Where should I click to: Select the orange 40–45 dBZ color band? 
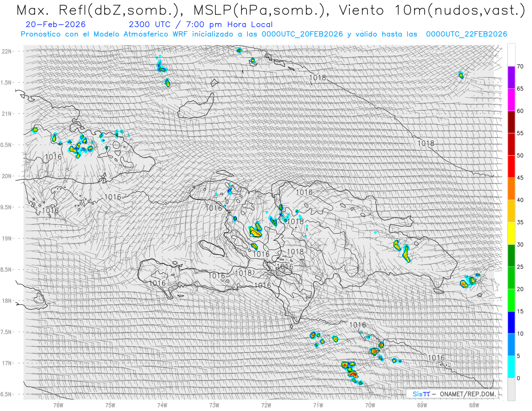tap(511, 189)
